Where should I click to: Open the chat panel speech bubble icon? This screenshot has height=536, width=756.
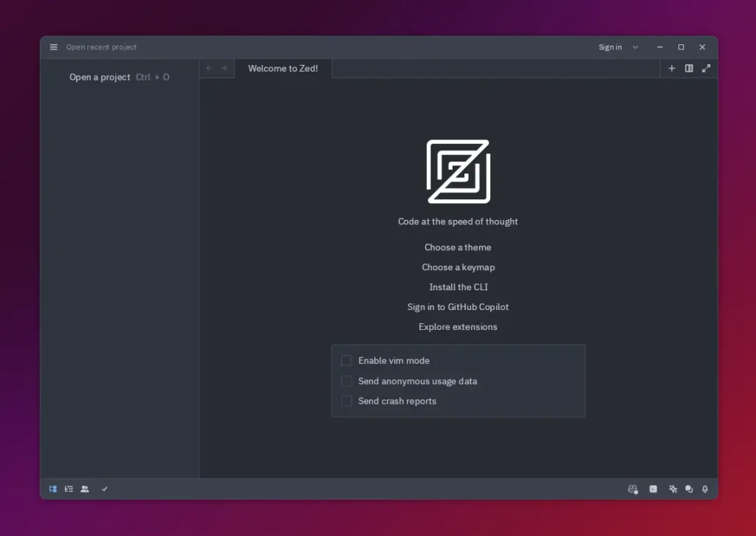[689, 489]
